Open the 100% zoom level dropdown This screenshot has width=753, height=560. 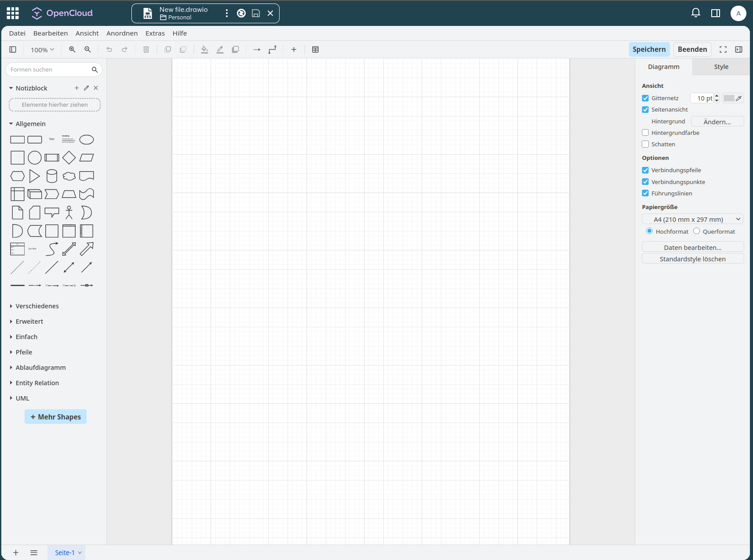[x=42, y=50]
